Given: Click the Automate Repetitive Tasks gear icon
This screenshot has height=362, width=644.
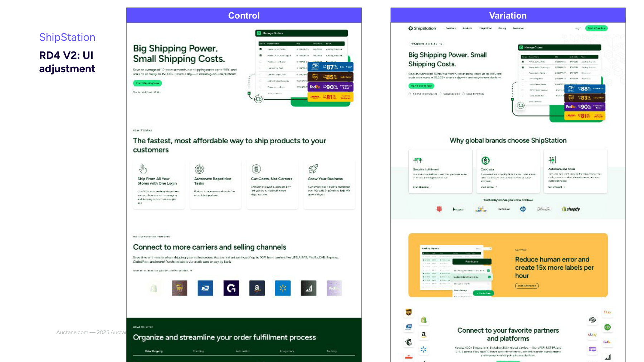Looking at the screenshot, I should point(199,169).
